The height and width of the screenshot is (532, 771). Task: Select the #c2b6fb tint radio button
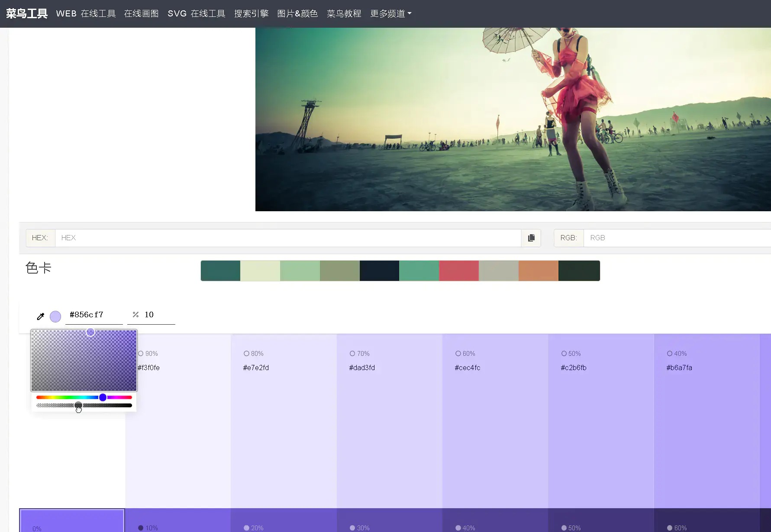pos(564,354)
